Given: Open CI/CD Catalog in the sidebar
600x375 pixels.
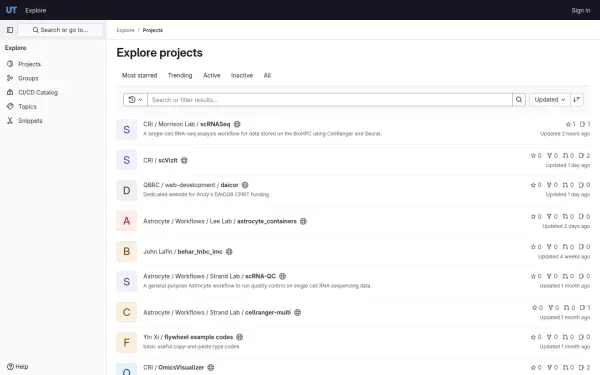Looking at the screenshot, I should point(38,92).
